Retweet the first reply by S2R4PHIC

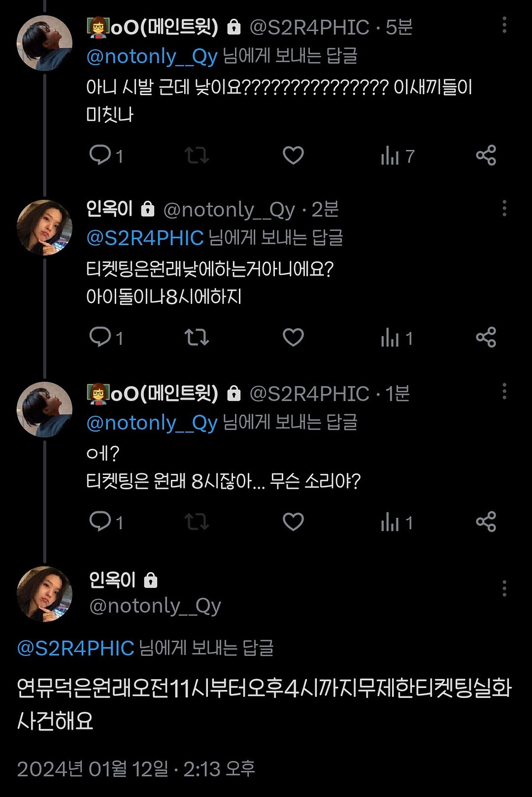196,155
